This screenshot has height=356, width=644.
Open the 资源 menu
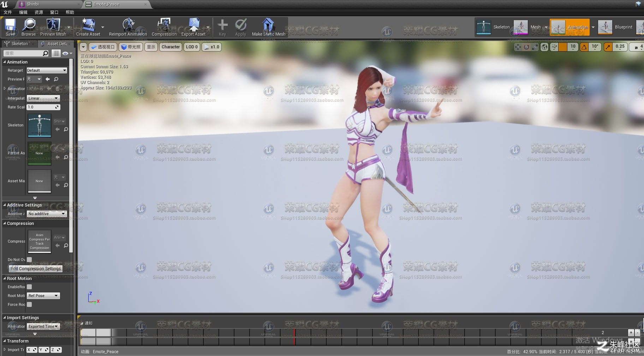tap(39, 12)
